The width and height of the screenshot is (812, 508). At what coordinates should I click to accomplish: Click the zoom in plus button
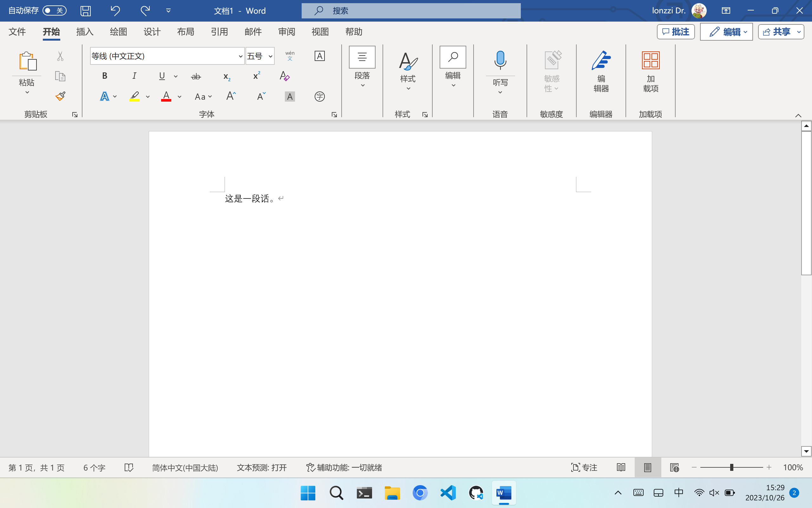[769, 467]
